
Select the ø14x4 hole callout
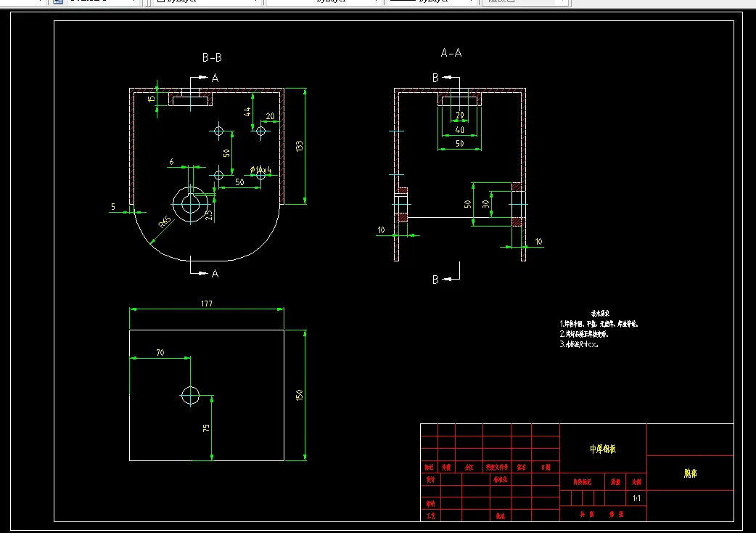click(x=261, y=170)
